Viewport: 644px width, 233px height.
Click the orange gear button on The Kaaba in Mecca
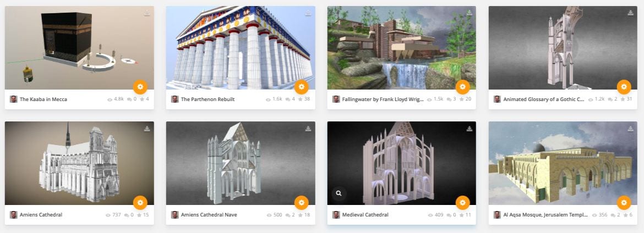(140, 87)
